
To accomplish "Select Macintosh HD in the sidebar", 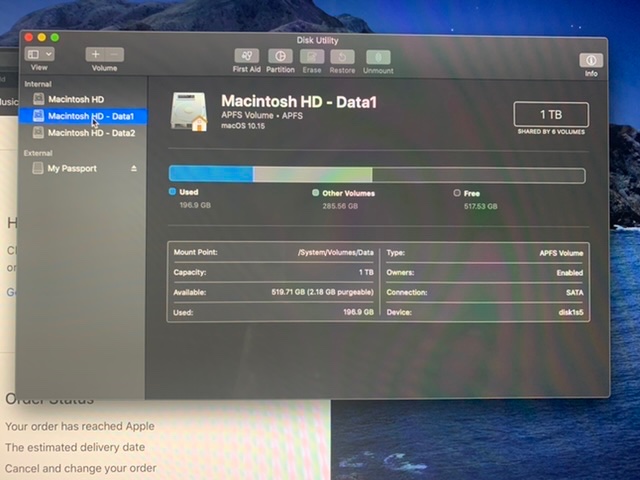I will (82, 99).
